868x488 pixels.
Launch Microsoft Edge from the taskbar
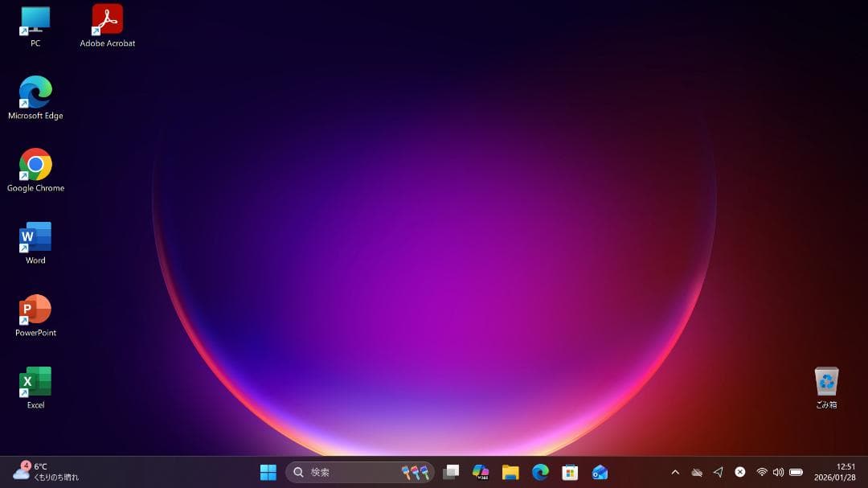click(x=539, y=472)
